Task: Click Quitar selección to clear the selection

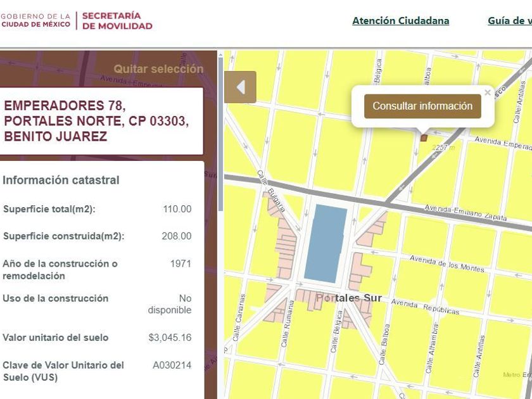Action: click(158, 69)
